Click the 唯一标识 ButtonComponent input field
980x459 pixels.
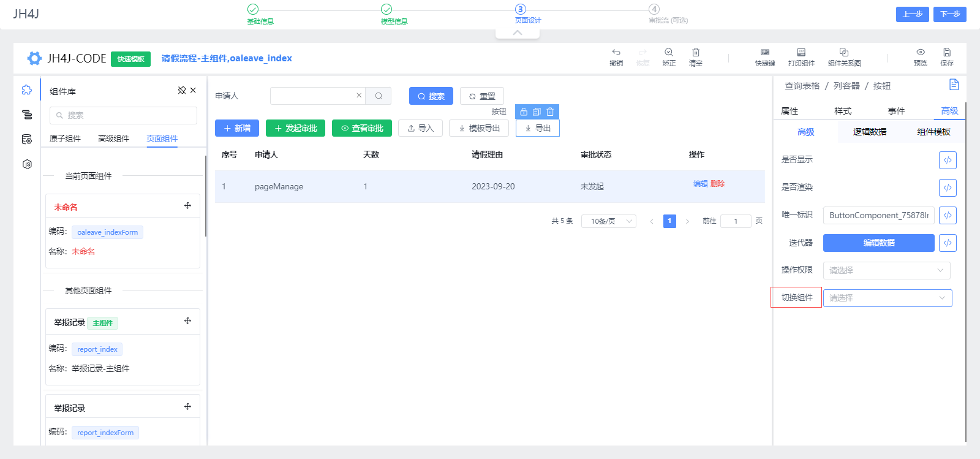pyautogui.click(x=879, y=215)
